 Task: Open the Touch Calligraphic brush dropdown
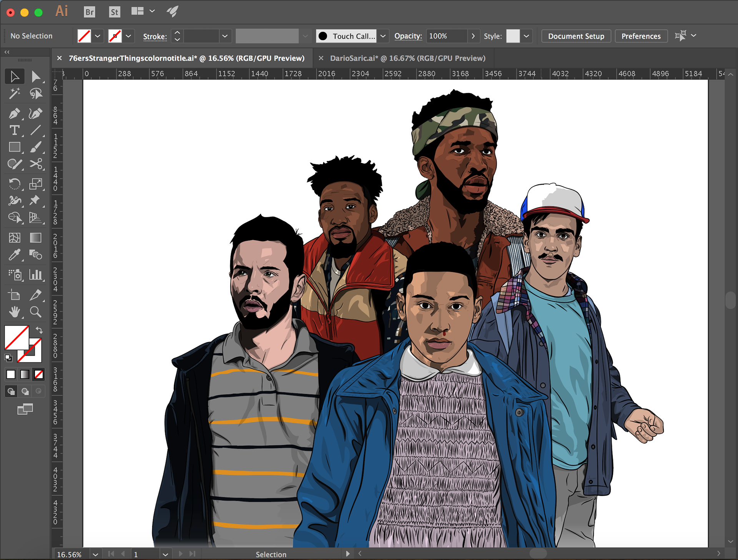click(x=383, y=36)
